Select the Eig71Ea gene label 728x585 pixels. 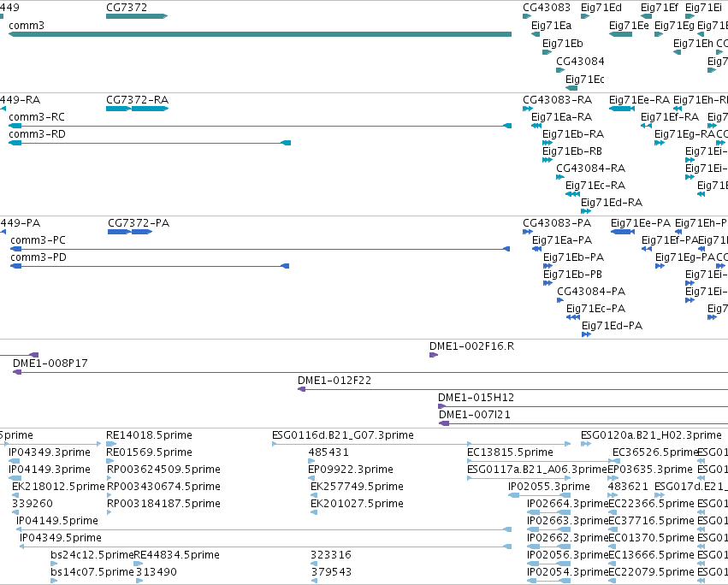point(551,26)
